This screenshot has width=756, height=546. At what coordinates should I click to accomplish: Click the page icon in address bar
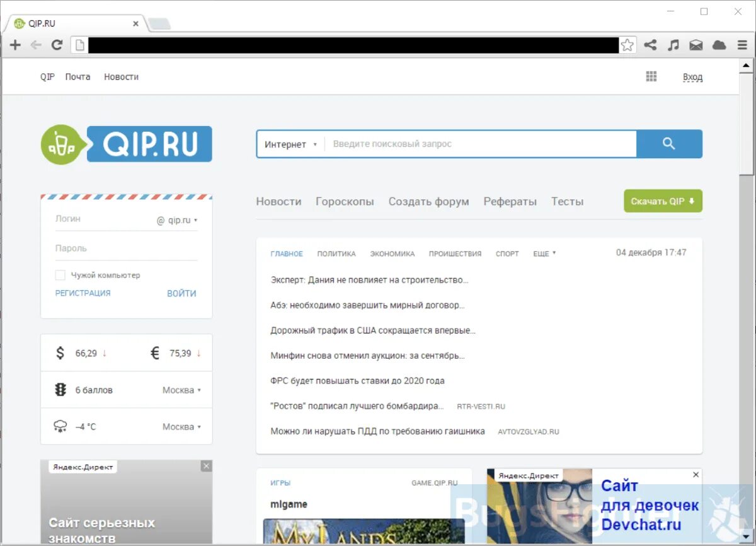pyautogui.click(x=79, y=45)
